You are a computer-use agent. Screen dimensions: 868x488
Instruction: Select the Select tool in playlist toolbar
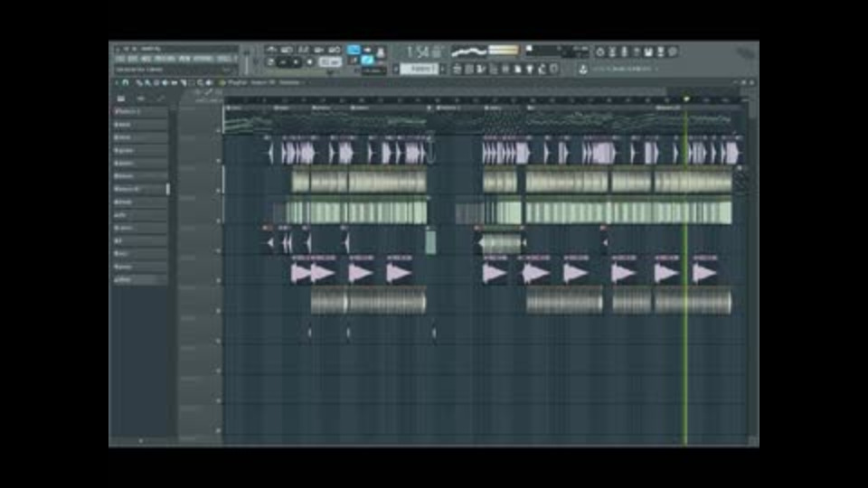[192, 82]
